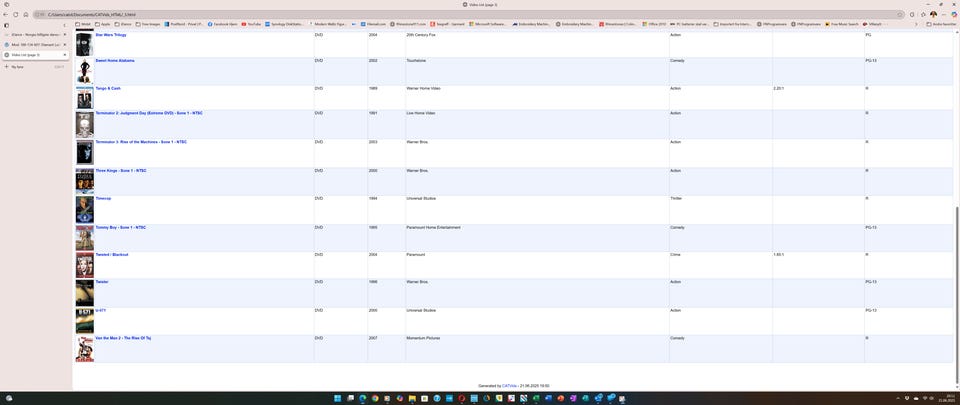Click the Terminator 2 skull cover thumbnail
Screen dimensions: 960x405
click(x=84, y=124)
